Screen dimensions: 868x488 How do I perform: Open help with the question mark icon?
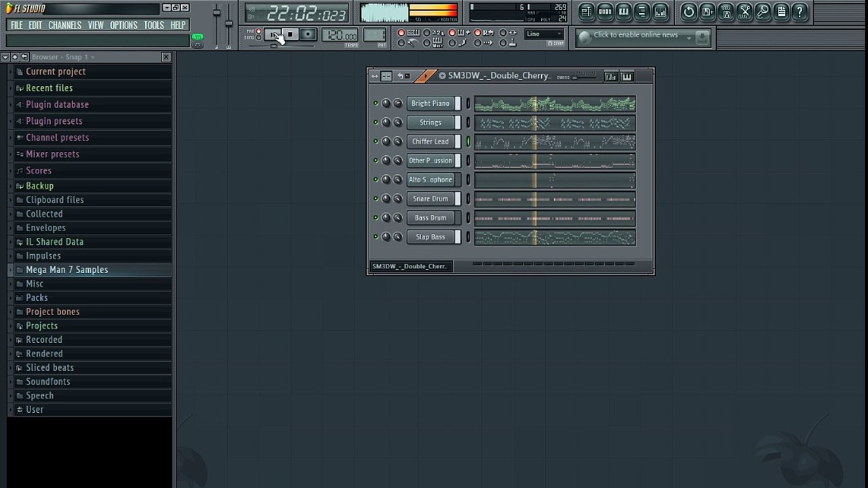(x=800, y=12)
